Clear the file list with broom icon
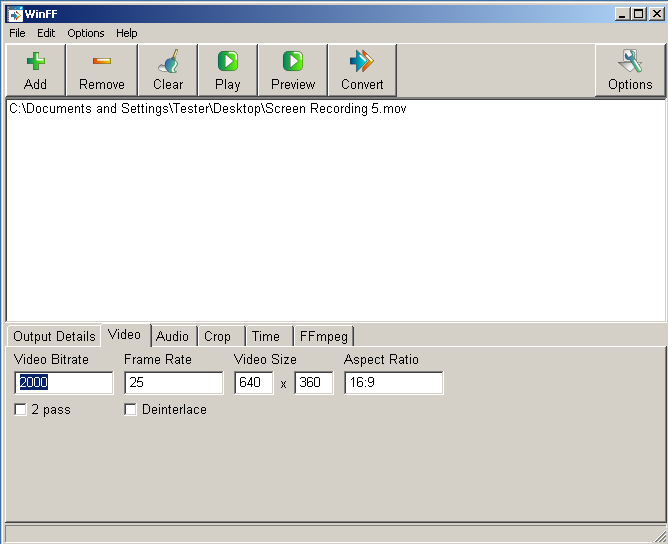 [x=168, y=70]
